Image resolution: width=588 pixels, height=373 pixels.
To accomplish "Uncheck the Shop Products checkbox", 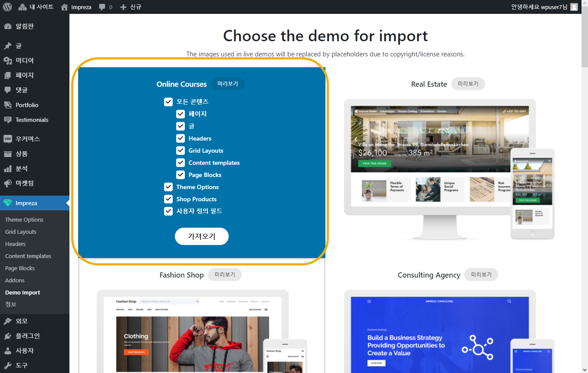I will (168, 199).
